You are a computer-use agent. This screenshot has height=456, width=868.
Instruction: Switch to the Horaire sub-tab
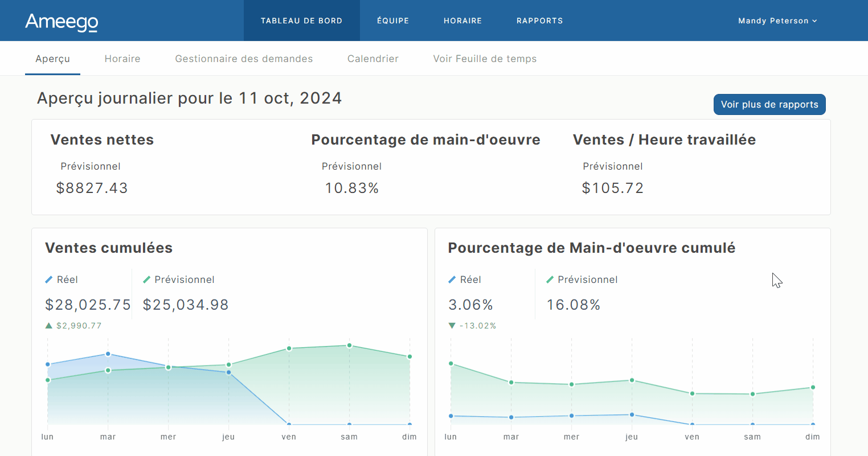point(122,59)
